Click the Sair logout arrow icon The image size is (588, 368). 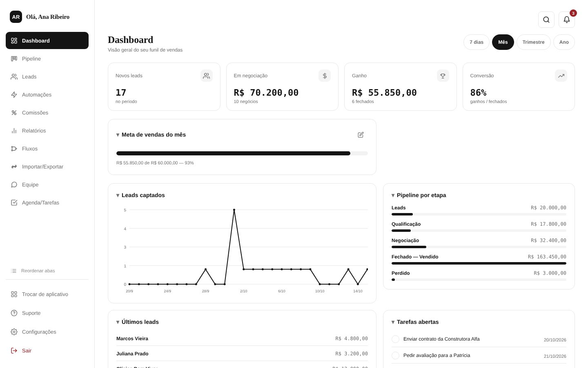[14, 350]
